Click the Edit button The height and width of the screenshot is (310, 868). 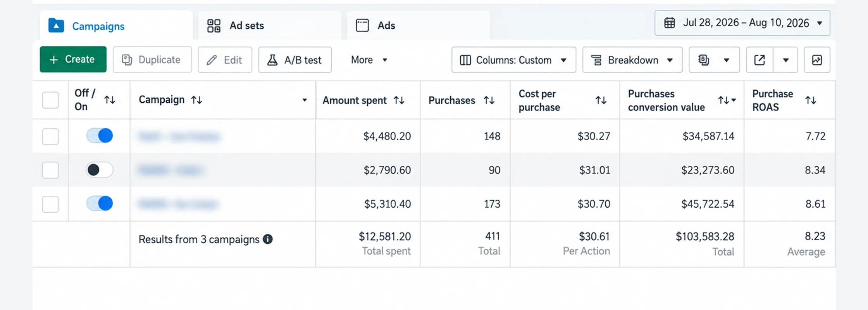[225, 60]
